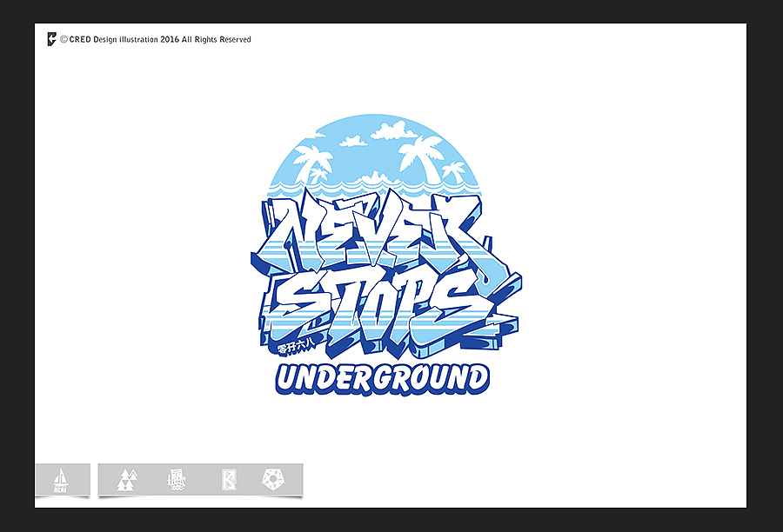Click the pentagon emblem logo icon
The height and width of the screenshot is (532, 783).
pyautogui.click(x=274, y=479)
